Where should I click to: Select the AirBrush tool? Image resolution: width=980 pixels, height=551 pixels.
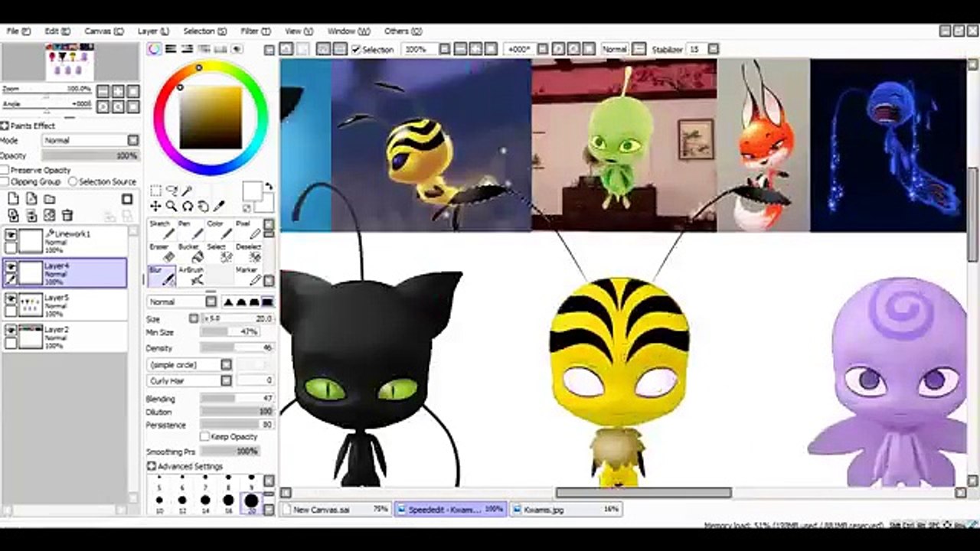click(x=191, y=275)
